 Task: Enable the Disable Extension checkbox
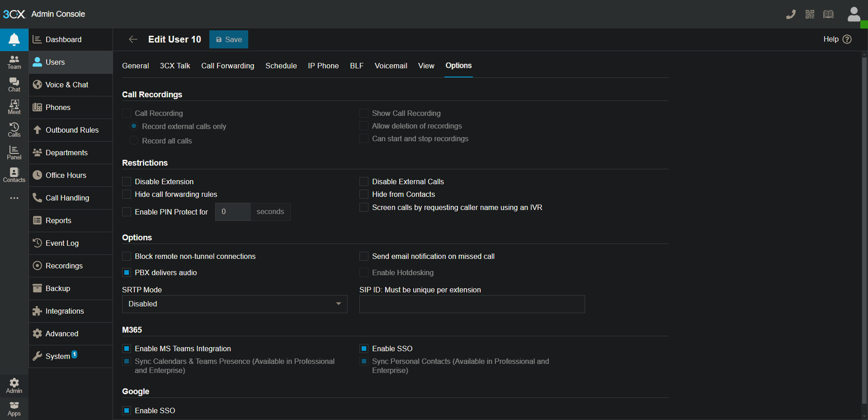127,181
